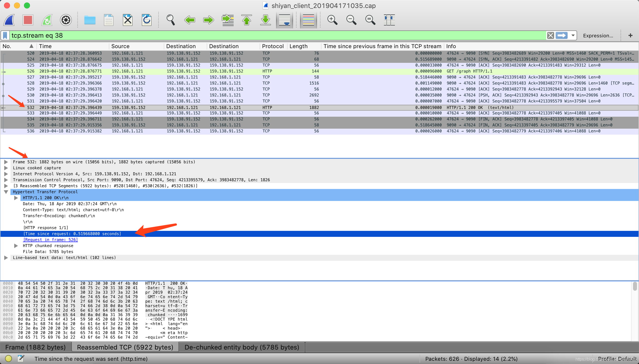Screen dimensions: 639x364
Task: Reload this capture file
Action: pos(147,20)
